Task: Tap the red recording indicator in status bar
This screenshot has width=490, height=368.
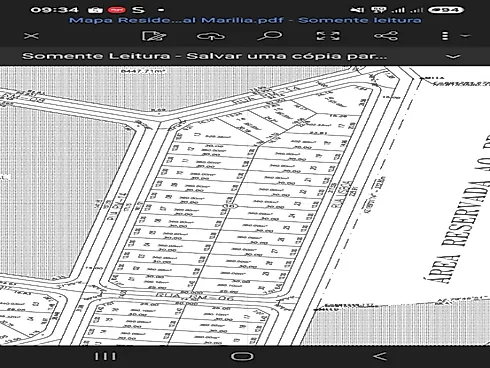Action: pyautogui.click(x=116, y=10)
